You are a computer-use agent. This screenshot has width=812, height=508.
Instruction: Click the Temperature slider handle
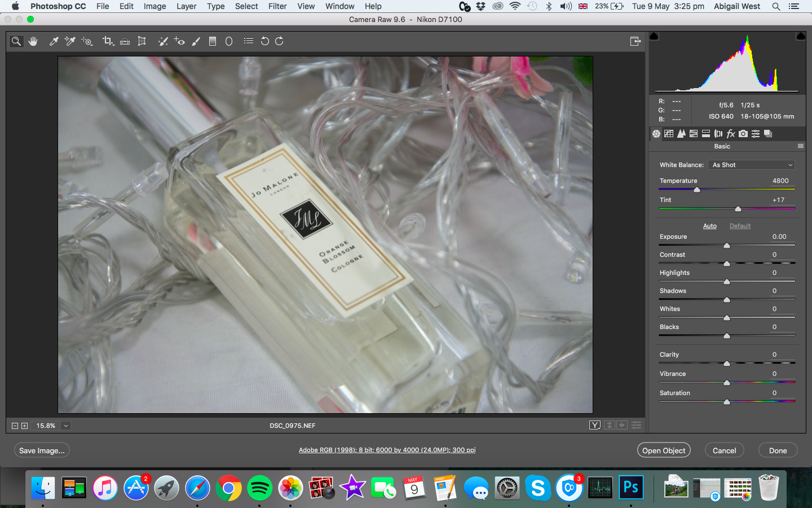(x=697, y=190)
